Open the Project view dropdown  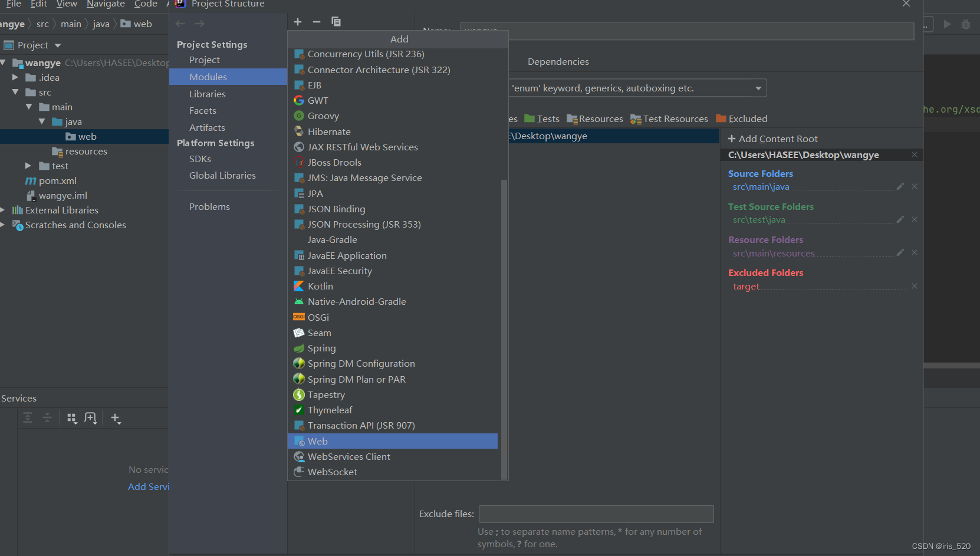tap(58, 45)
